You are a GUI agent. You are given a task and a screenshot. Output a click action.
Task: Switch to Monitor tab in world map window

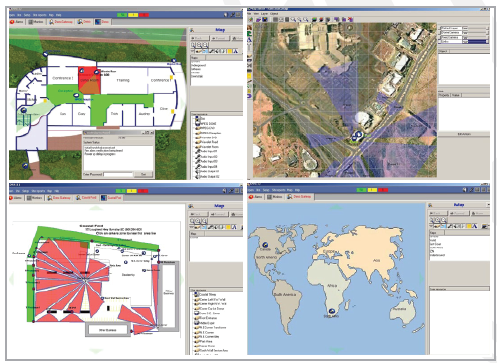click(x=275, y=197)
